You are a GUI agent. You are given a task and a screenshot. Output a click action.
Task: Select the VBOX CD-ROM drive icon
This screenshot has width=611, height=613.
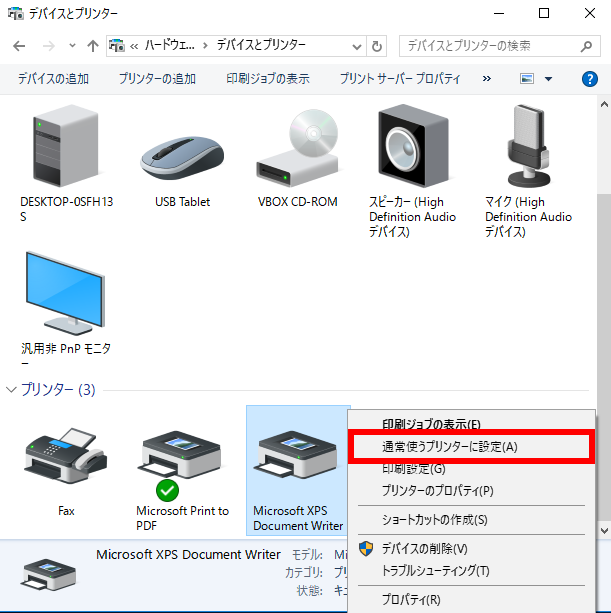pos(297,148)
